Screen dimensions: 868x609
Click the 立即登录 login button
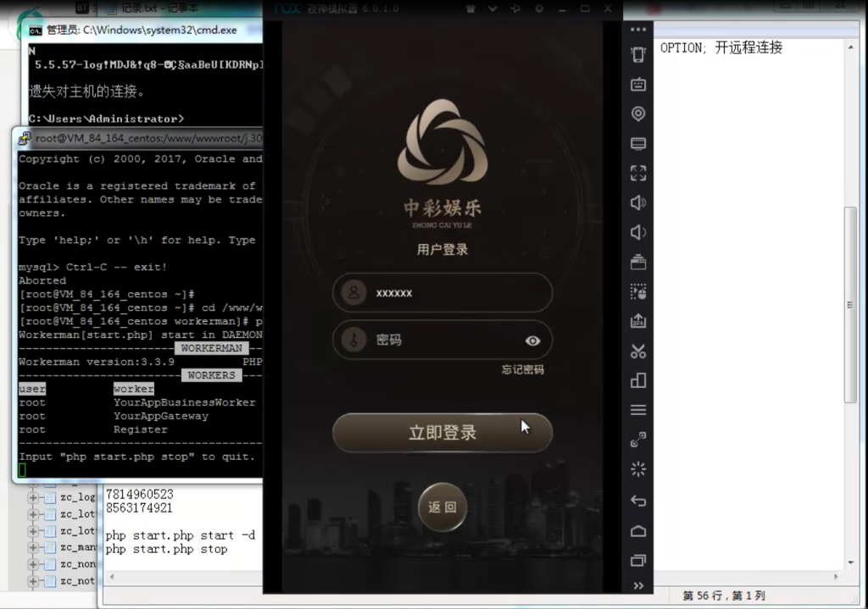(x=442, y=433)
